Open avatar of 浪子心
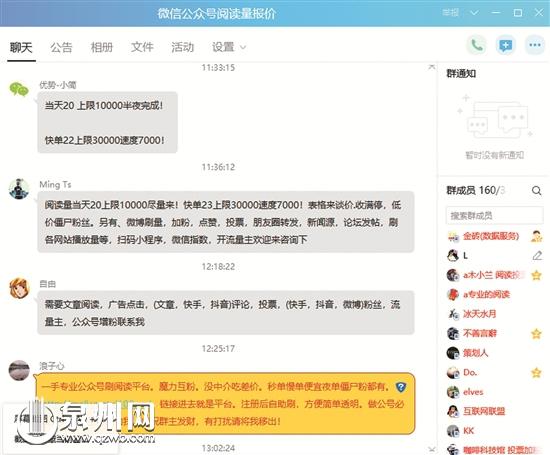 pyautogui.click(x=19, y=370)
